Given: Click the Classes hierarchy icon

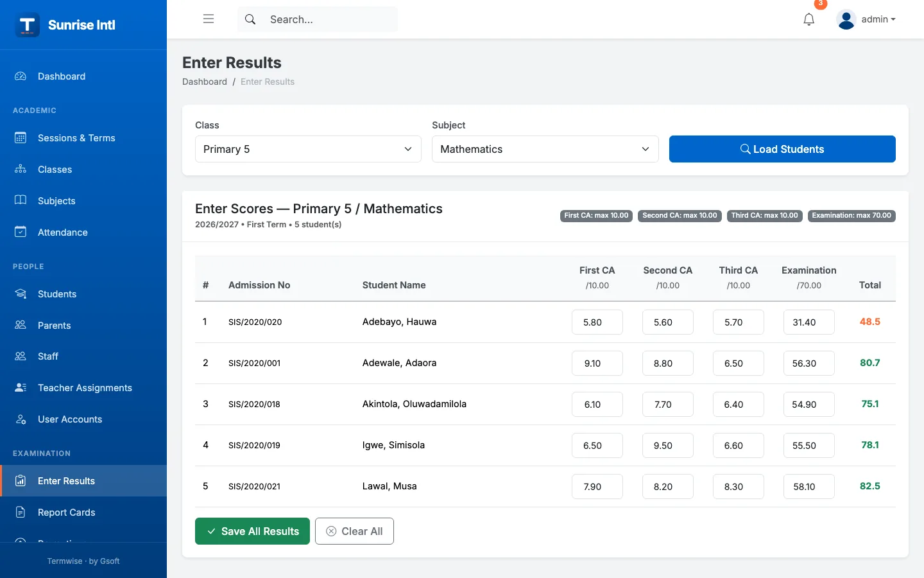Looking at the screenshot, I should (x=21, y=169).
